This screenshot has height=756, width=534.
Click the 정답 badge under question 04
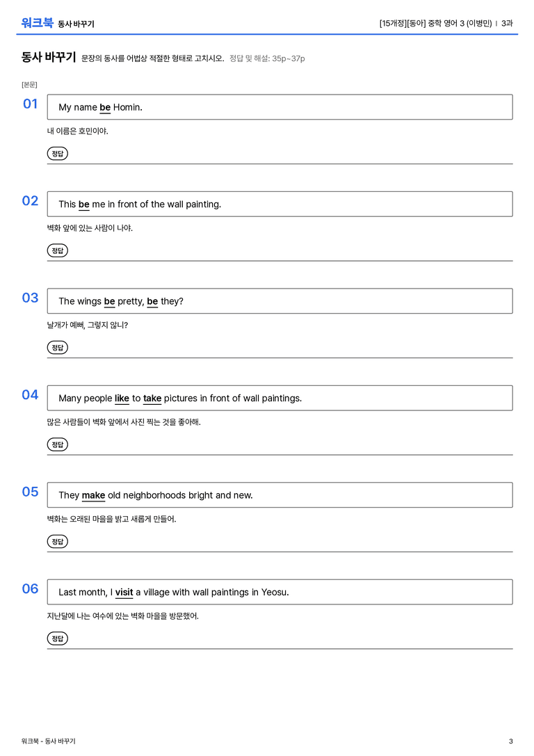tap(57, 444)
